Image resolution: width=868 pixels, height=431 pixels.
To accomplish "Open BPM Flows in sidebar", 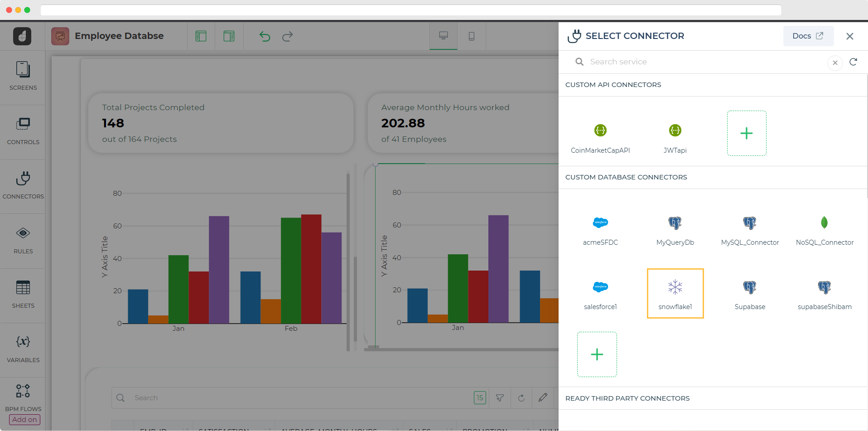I will pyautogui.click(x=23, y=396).
